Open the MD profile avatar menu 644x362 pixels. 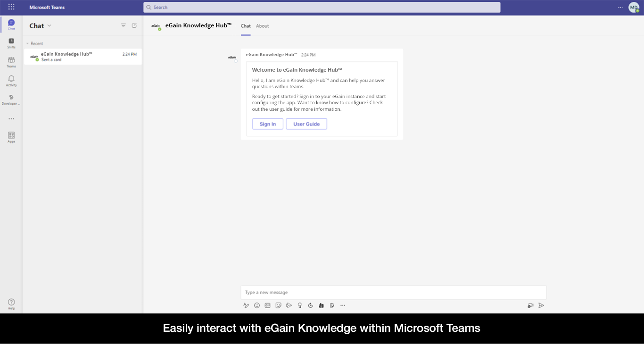click(634, 7)
